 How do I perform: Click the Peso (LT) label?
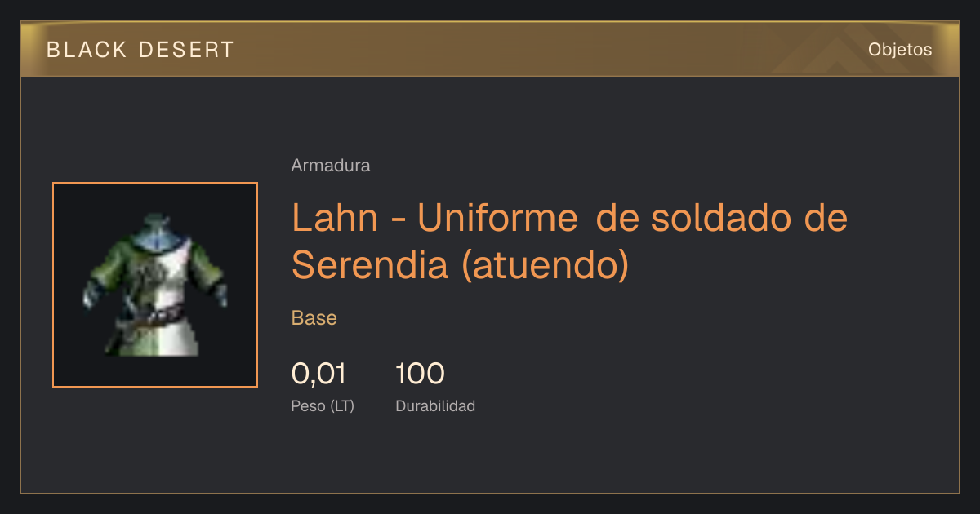[x=323, y=406]
